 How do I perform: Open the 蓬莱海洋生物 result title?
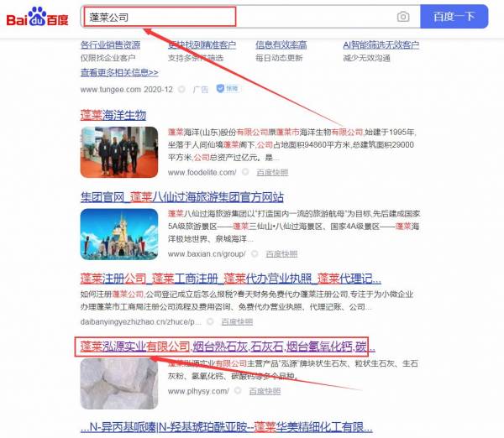[113, 114]
